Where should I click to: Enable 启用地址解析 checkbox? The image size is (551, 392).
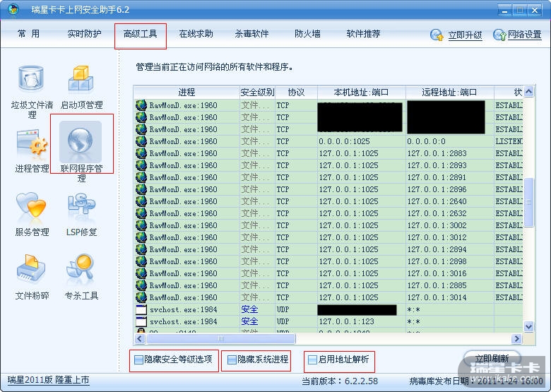(312, 360)
